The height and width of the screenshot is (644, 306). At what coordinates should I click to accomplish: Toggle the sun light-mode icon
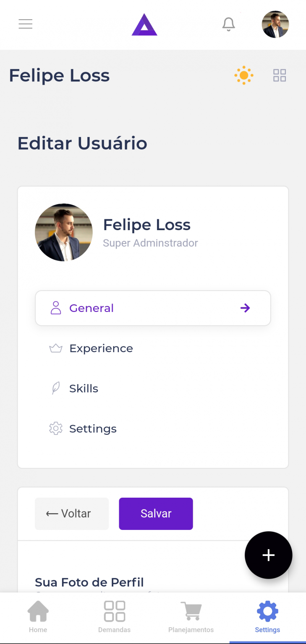coord(244,75)
